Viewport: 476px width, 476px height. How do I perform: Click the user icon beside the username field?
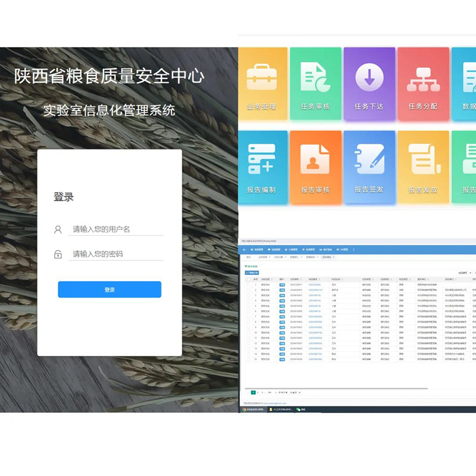58,229
